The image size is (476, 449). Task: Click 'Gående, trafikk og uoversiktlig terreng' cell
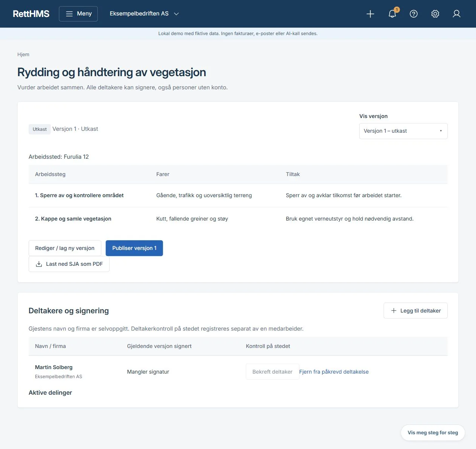click(x=204, y=195)
